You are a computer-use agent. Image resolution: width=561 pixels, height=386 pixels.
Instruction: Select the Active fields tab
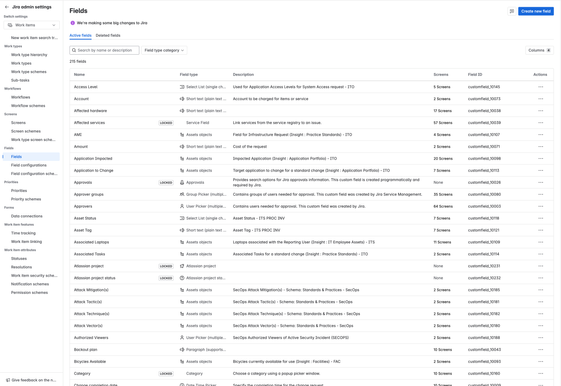(x=80, y=35)
